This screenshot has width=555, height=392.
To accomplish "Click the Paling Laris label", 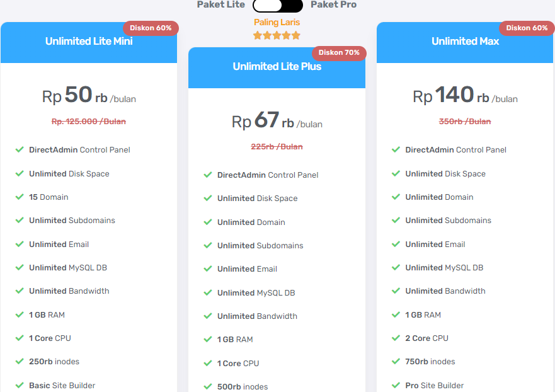I will (277, 22).
